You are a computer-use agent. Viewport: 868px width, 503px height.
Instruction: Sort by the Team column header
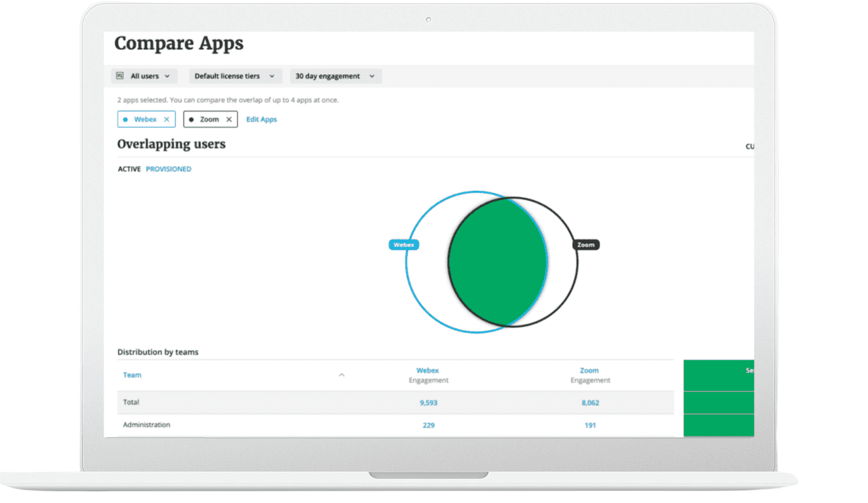(x=132, y=375)
